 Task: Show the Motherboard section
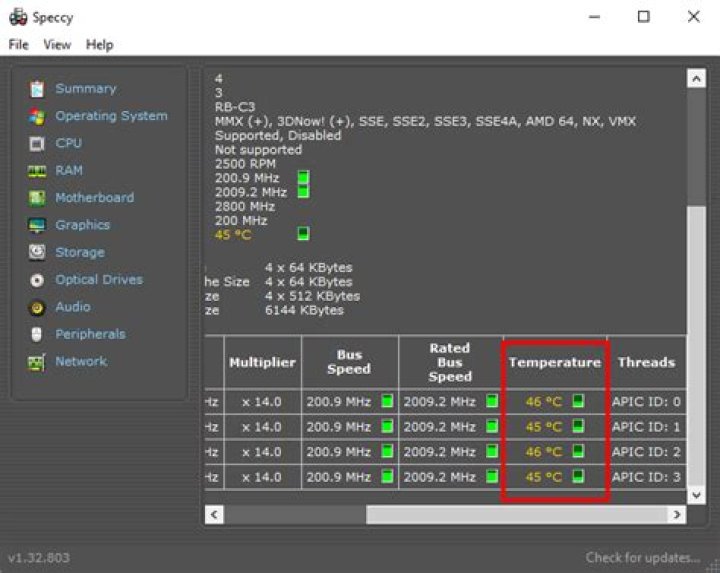[95, 198]
